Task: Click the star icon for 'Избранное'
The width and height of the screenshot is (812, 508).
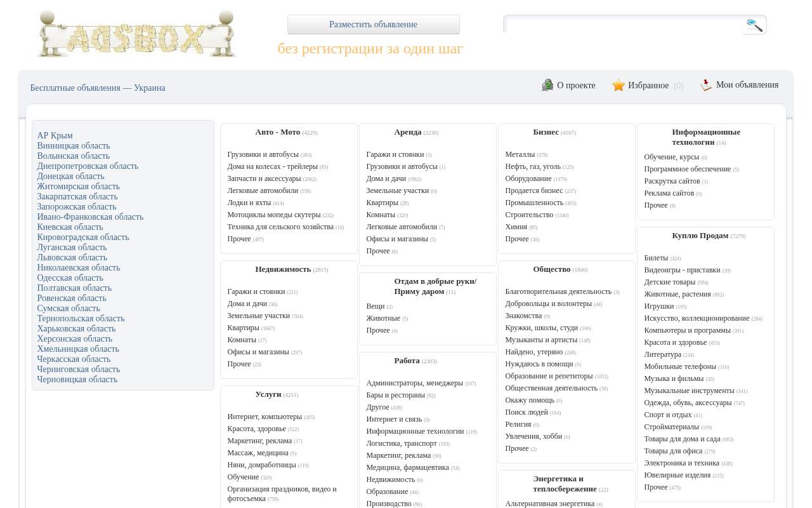Action: pyautogui.click(x=619, y=85)
